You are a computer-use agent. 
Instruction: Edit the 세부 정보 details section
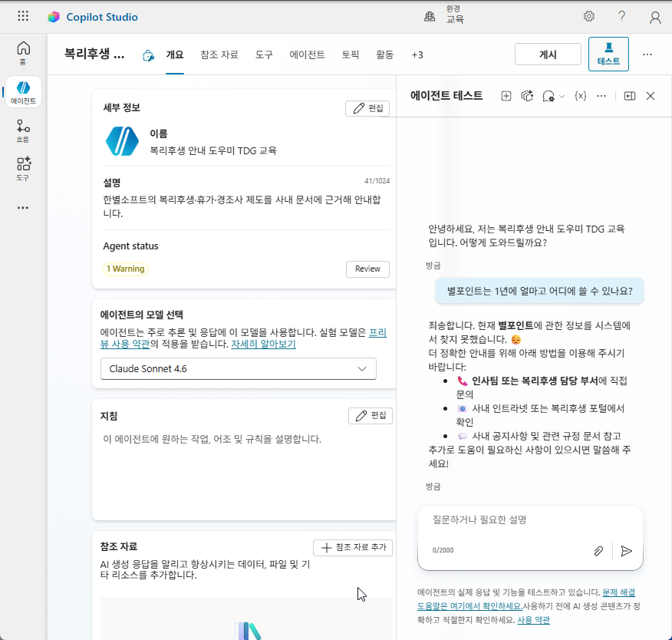tap(367, 108)
